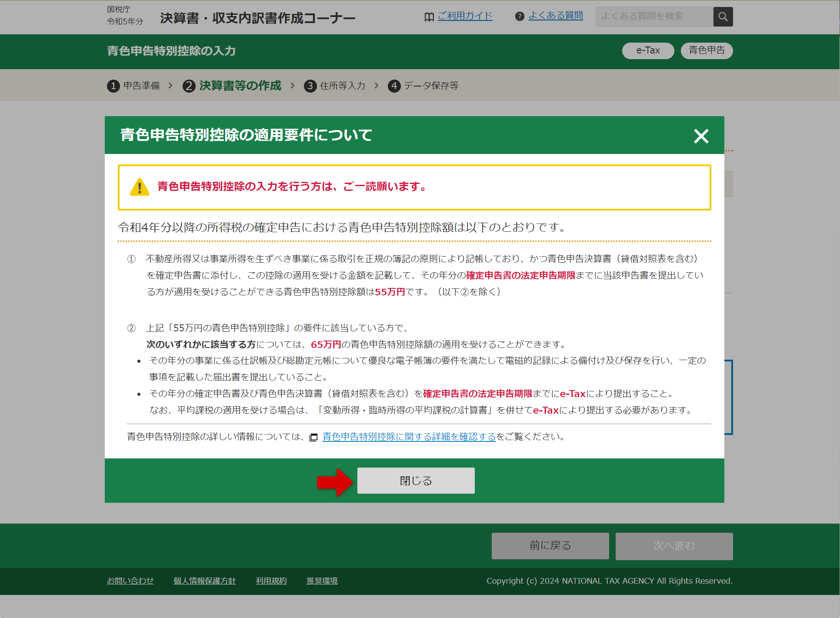Click the 推奨環境 footer link

[321, 581]
